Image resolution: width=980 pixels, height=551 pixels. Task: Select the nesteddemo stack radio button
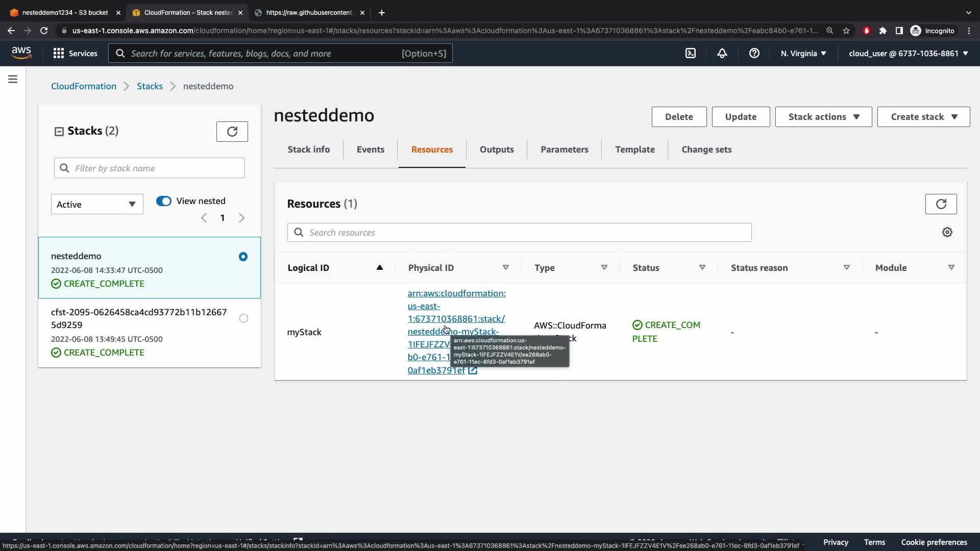coord(243,257)
